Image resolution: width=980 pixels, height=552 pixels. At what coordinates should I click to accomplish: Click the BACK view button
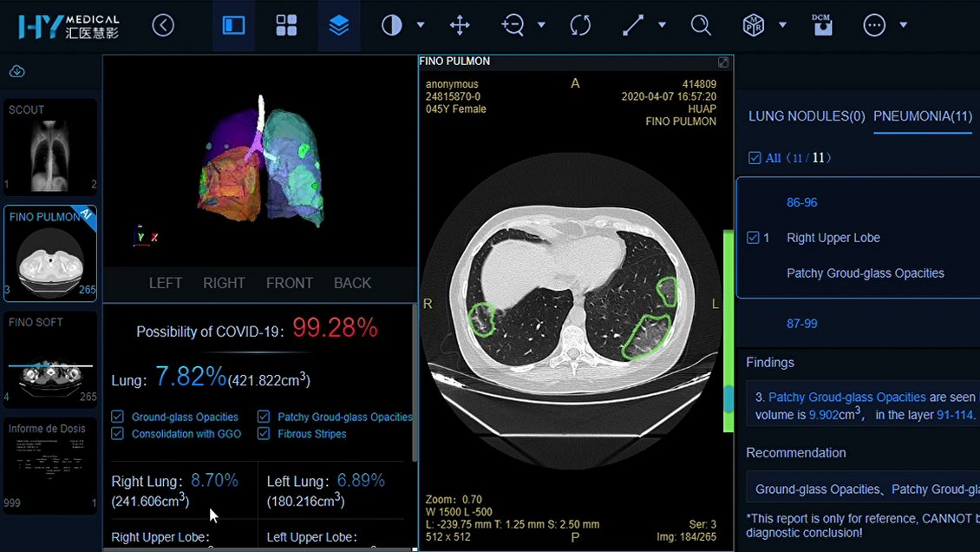coord(352,283)
